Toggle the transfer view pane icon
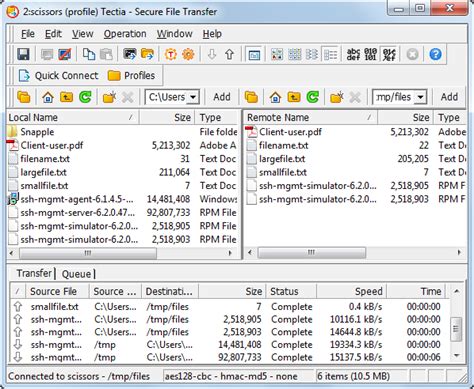Viewport: 474px width, 389px height. [x=254, y=54]
